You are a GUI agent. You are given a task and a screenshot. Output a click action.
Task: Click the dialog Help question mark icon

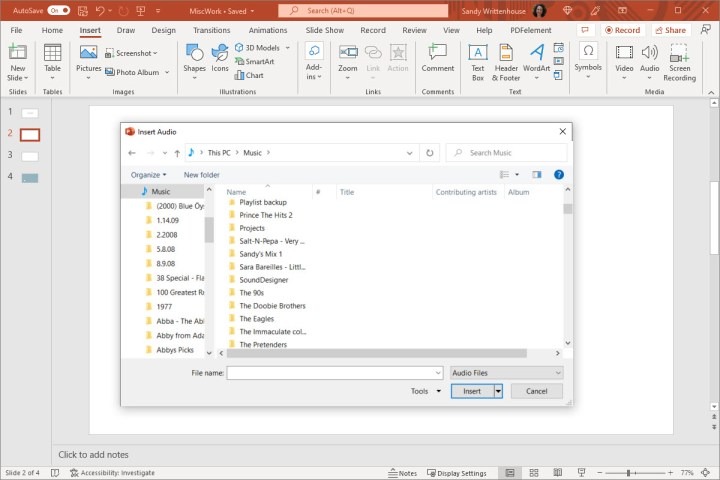click(x=559, y=175)
